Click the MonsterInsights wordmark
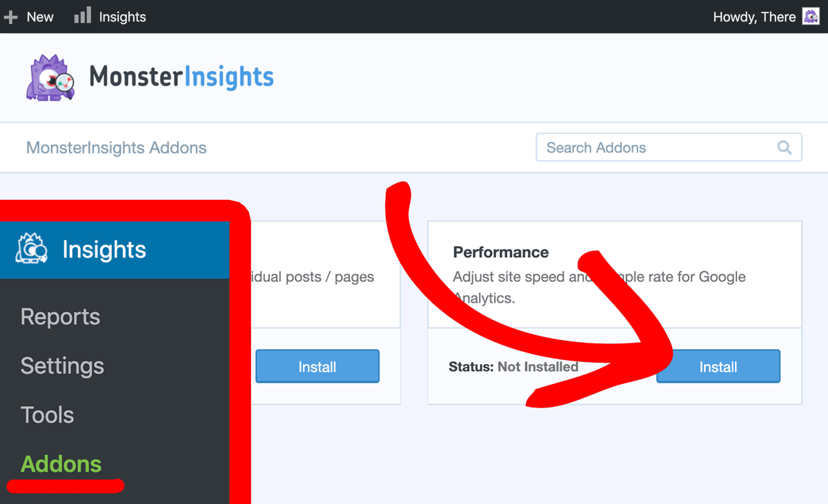Image resolution: width=828 pixels, height=504 pixels. click(181, 77)
